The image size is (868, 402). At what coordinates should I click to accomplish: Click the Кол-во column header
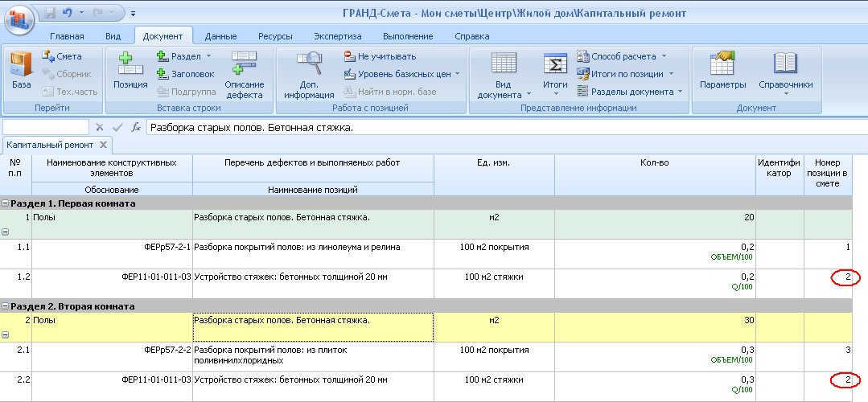tap(655, 174)
